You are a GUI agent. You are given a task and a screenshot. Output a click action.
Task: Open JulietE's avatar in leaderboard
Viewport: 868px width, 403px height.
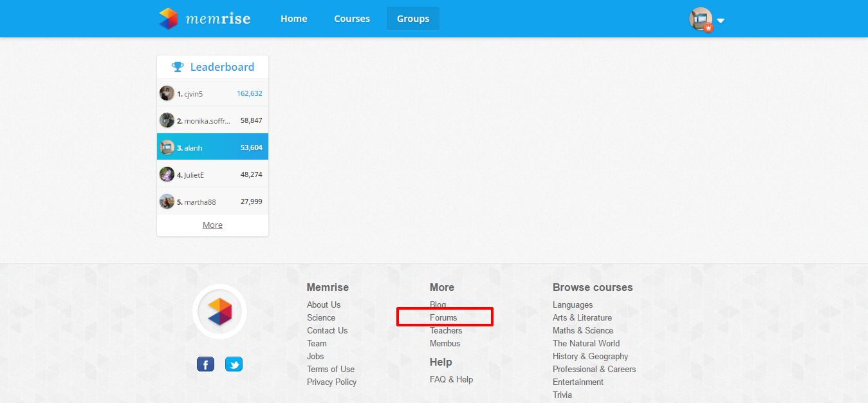[x=167, y=174]
